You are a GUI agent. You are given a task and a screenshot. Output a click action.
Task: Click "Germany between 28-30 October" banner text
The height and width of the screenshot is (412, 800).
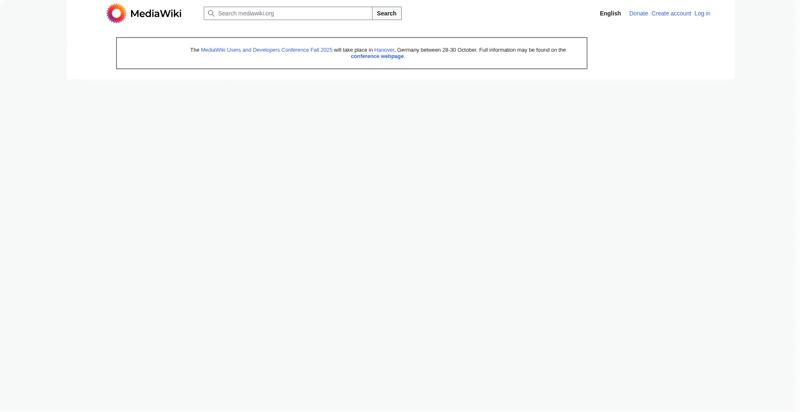pos(437,50)
